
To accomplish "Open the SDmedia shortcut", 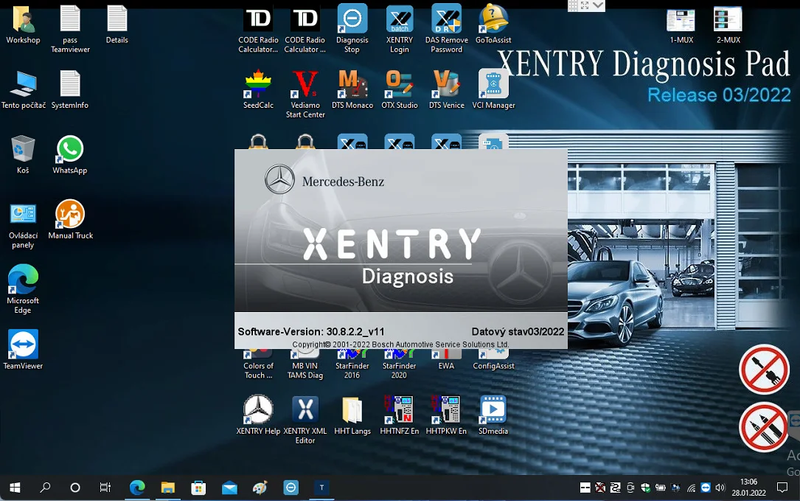I will point(493,415).
